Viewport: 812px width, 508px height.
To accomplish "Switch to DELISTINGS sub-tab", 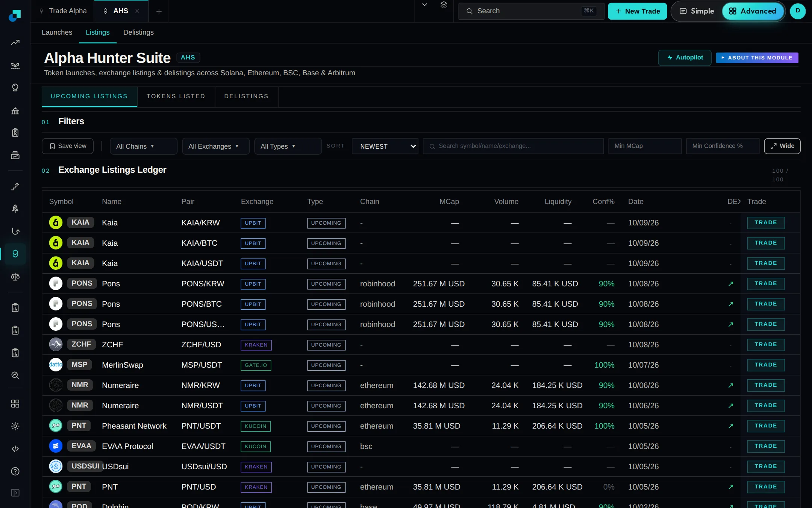I will (x=246, y=96).
